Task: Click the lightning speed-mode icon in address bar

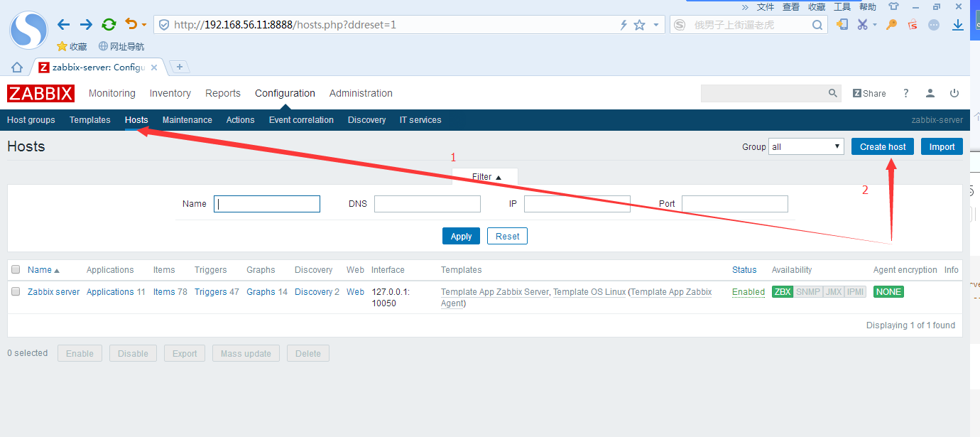Action: (624, 25)
